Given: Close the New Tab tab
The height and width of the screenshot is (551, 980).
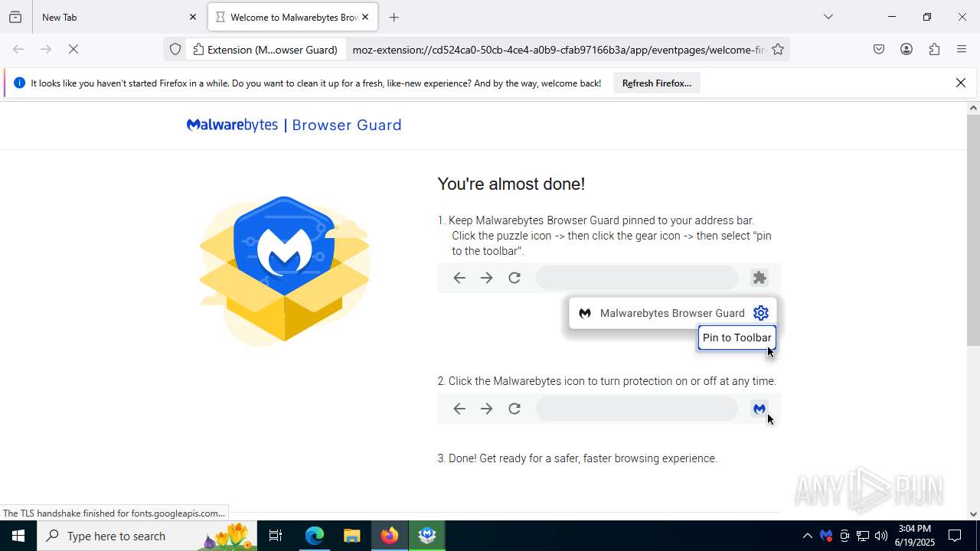Looking at the screenshot, I should coord(193,17).
